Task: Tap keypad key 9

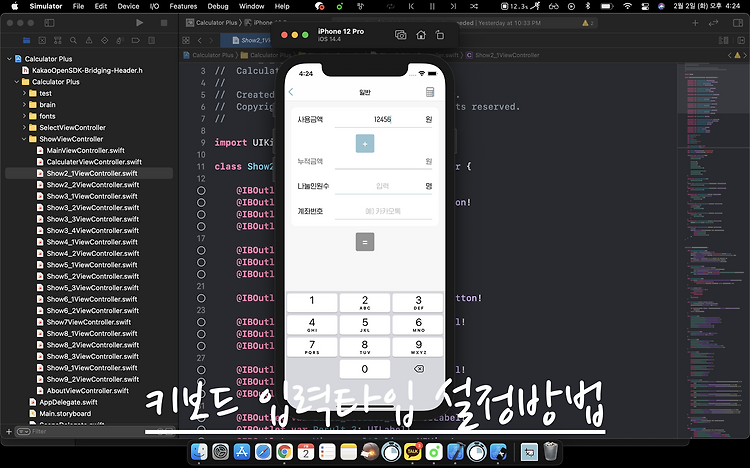Action: coord(418,347)
